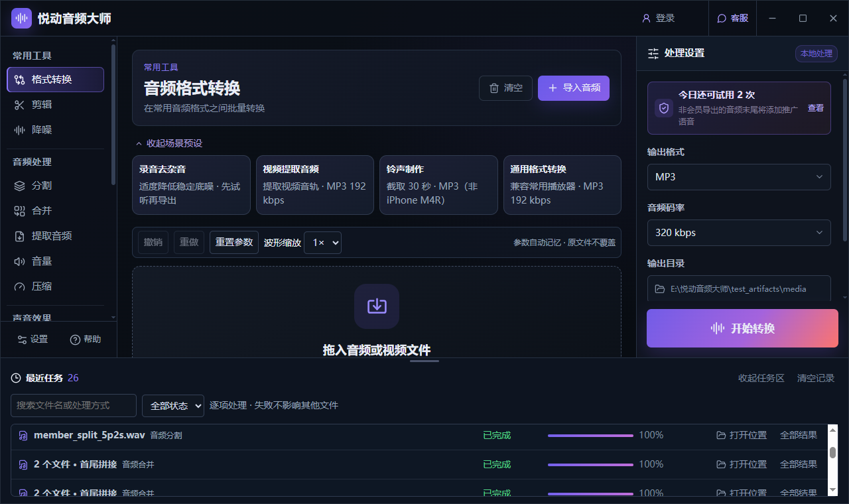Click 已完成 status of member_split_5p2s.wav

pos(497,436)
